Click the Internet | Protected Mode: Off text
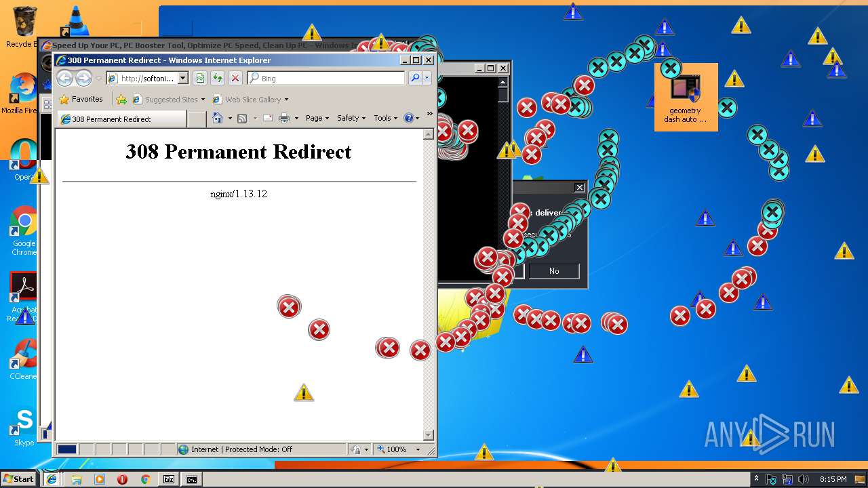Image resolution: width=868 pixels, height=488 pixels. coord(241,449)
